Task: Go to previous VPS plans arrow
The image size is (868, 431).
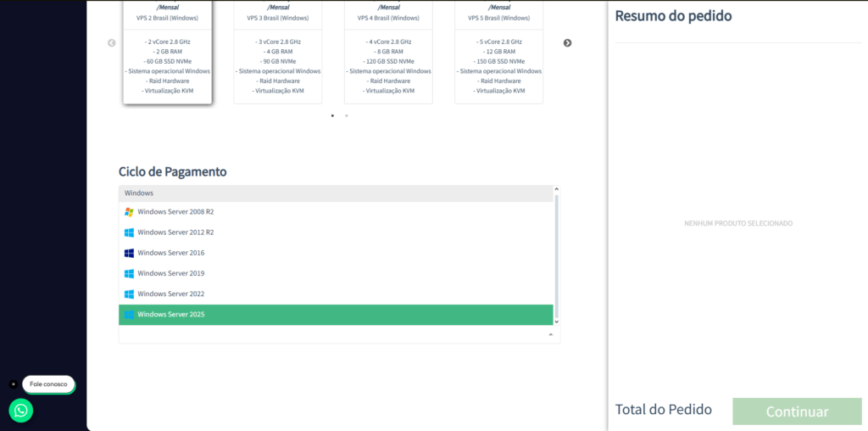Action: coord(112,43)
